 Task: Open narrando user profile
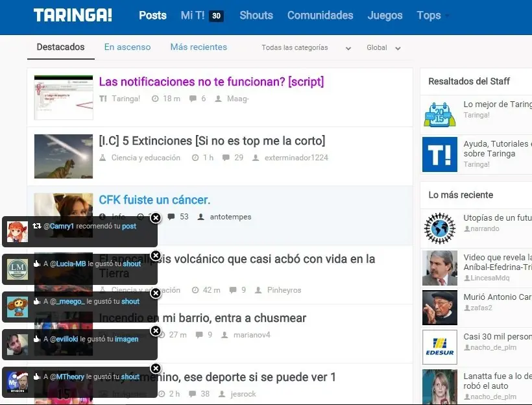point(485,229)
